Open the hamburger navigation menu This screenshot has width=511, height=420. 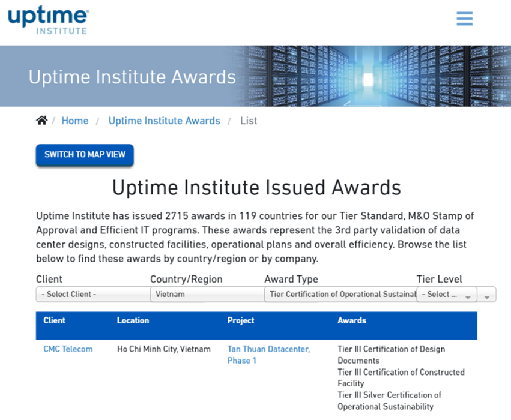point(464,19)
